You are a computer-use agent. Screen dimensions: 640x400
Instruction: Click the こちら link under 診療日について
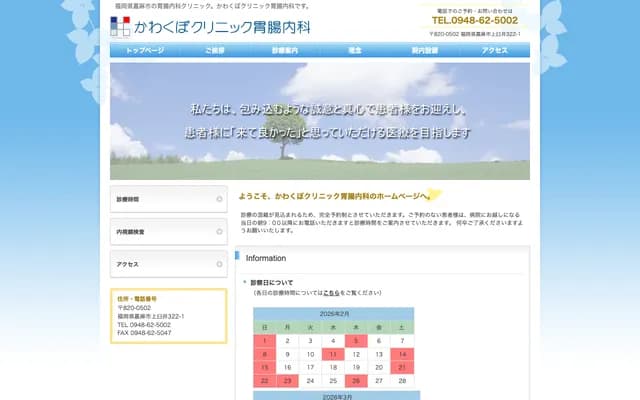[331, 293]
